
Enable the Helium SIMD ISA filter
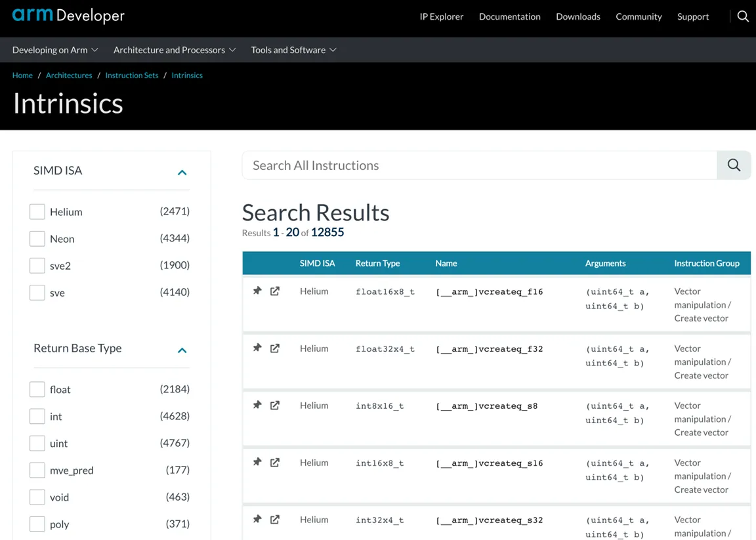pyautogui.click(x=37, y=212)
